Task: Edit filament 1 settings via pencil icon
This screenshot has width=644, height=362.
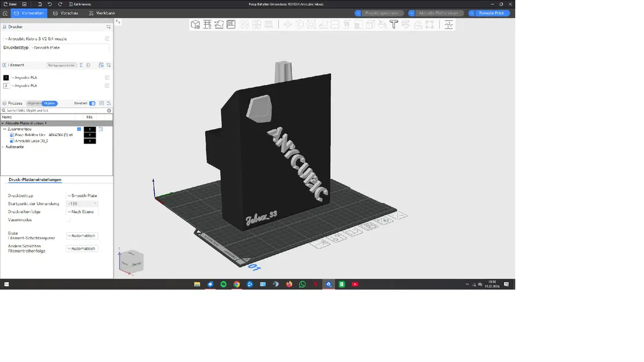Action: (107, 77)
